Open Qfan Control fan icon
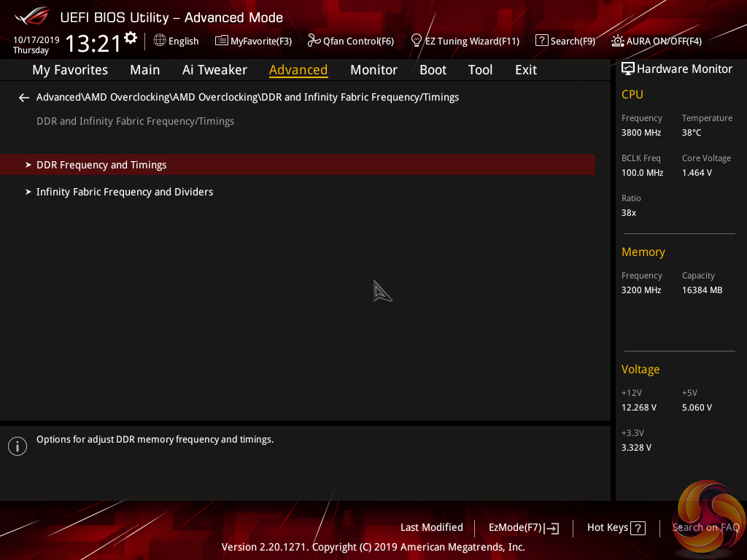Image resolution: width=747 pixels, height=560 pixels. 314,41
